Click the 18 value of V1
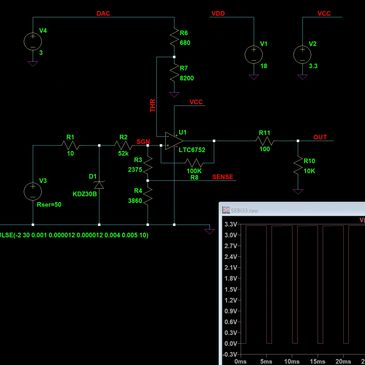 (263, 66)
